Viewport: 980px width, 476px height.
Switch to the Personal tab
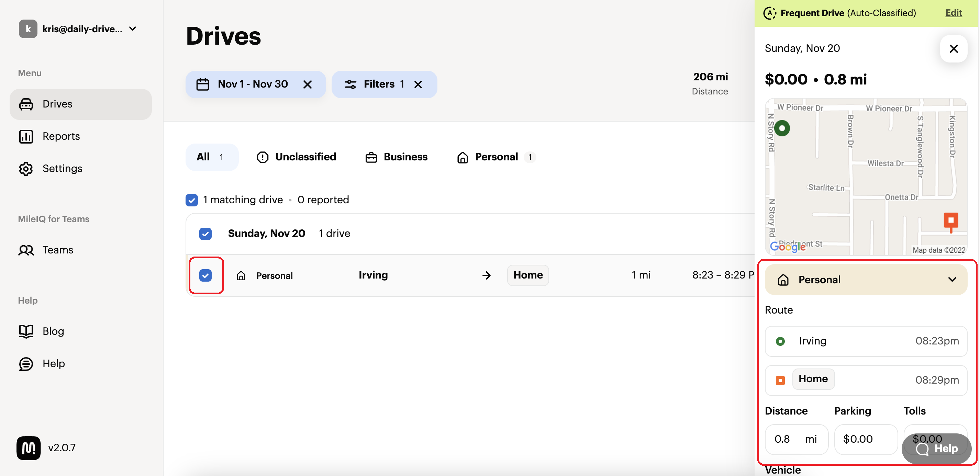pos(496,157)
